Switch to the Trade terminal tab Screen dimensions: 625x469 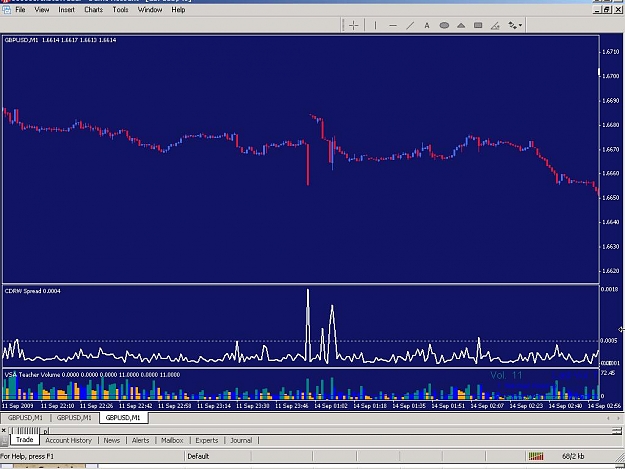click(25, 440)
